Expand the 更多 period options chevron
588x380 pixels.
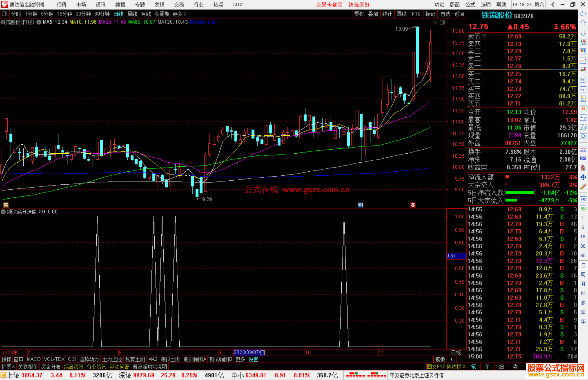click(x=185, y=14)
